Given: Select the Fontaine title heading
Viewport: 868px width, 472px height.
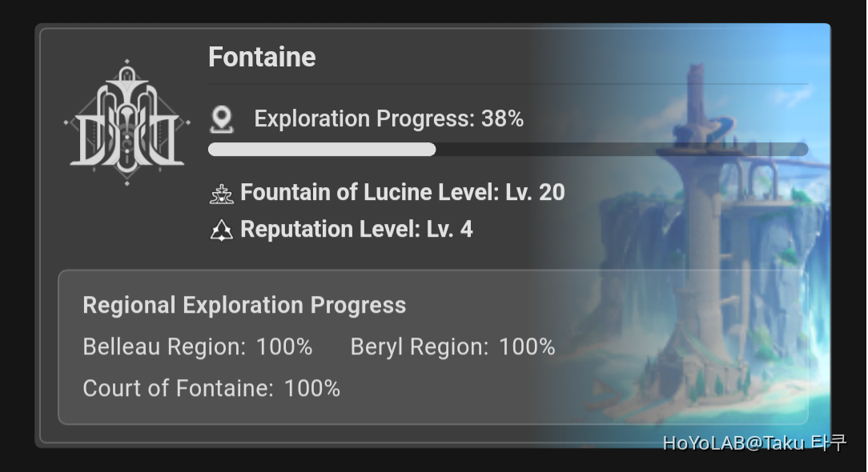Looking at the screenshot, I should (262, 56).
